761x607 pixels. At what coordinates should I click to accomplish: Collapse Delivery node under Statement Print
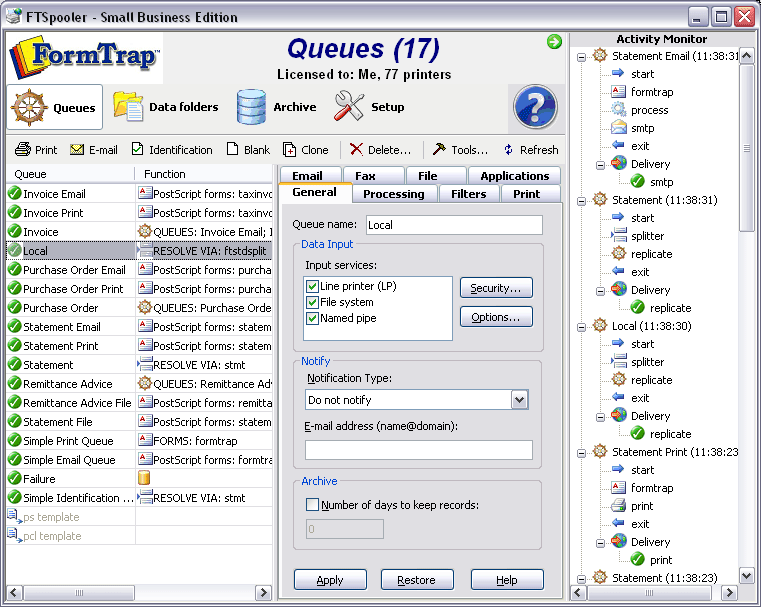click(x=600, y=543)
